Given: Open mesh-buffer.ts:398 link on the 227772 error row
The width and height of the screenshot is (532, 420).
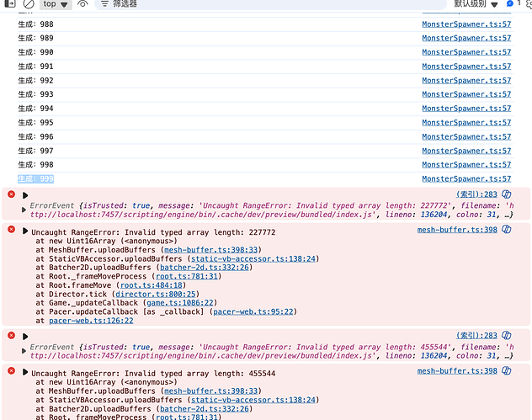Looking at the screenshot, I should pos(457,230).
